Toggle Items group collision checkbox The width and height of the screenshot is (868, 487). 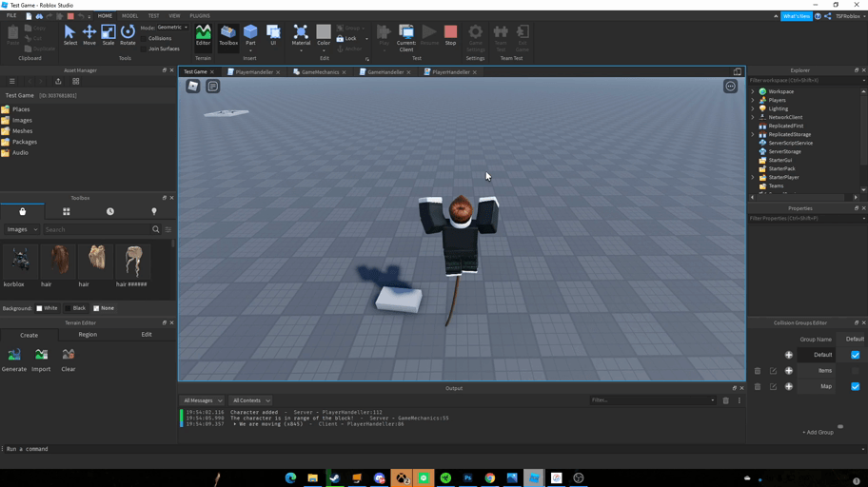(x=856, y=371)
